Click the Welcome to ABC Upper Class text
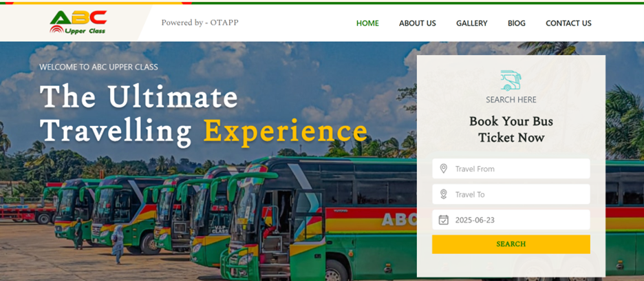 click(x=98, y=67)
